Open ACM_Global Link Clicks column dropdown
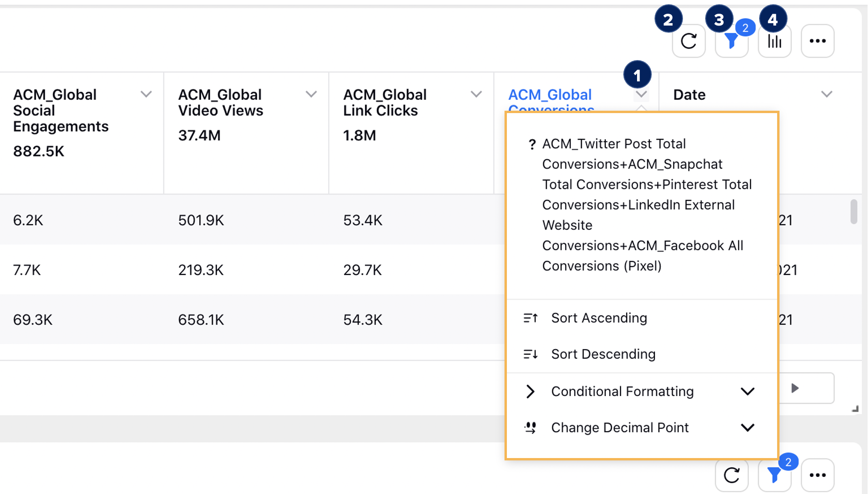The width and height of the screenshot is (868, 494). 476,94
